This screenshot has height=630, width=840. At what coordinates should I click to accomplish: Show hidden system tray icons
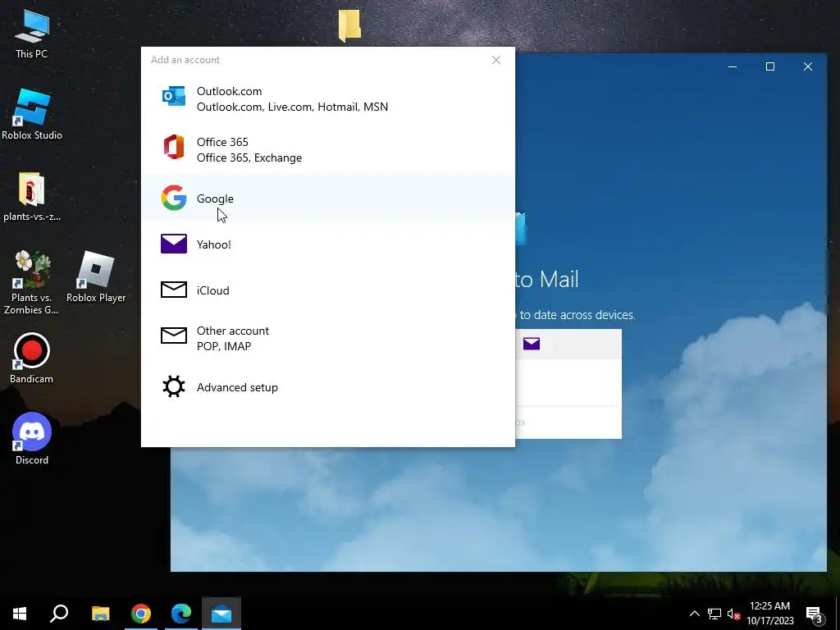694,614
